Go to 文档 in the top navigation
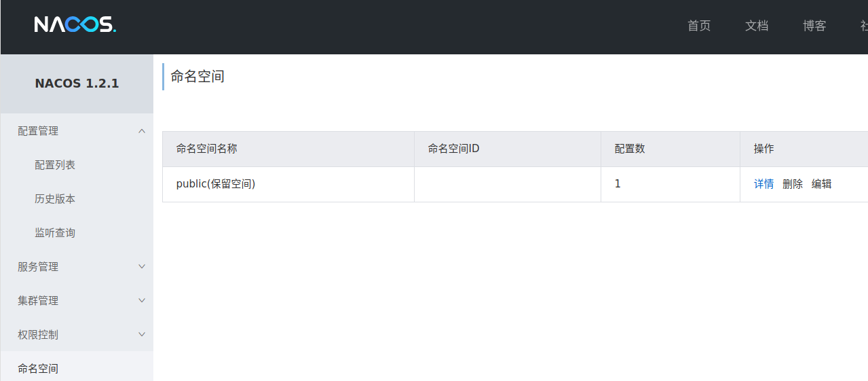This screenshot has width=868, height=381. [x=757, y=26]
